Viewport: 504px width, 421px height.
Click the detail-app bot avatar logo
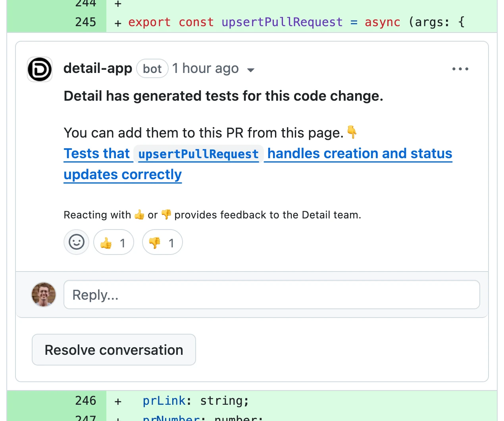point(39,69)
